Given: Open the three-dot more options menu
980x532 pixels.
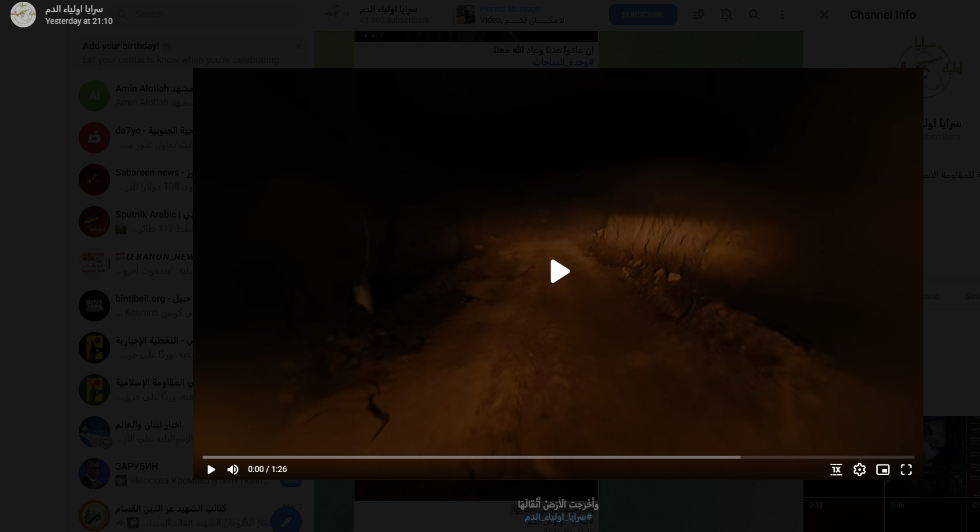Looking at the screenshot, I should [x=782, y=15].
